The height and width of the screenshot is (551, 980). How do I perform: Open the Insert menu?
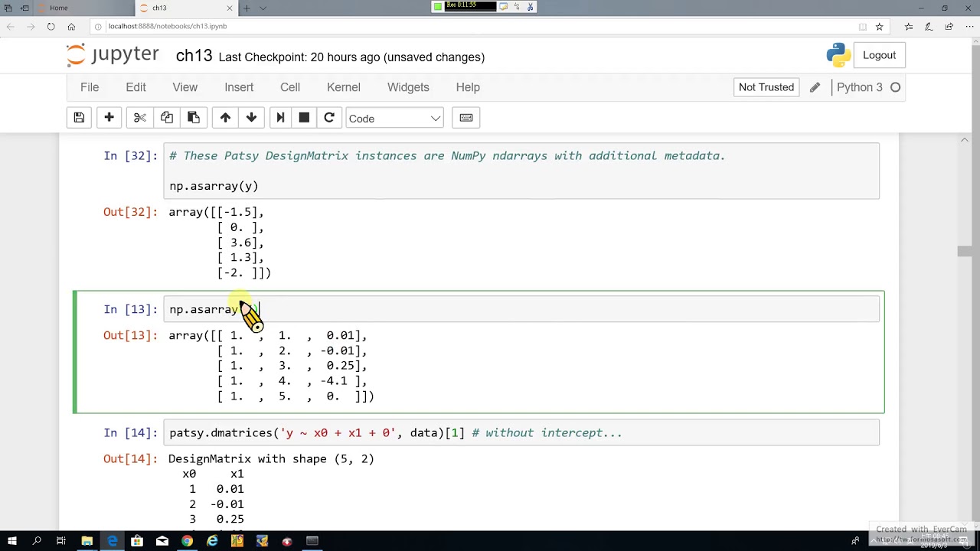239,87
